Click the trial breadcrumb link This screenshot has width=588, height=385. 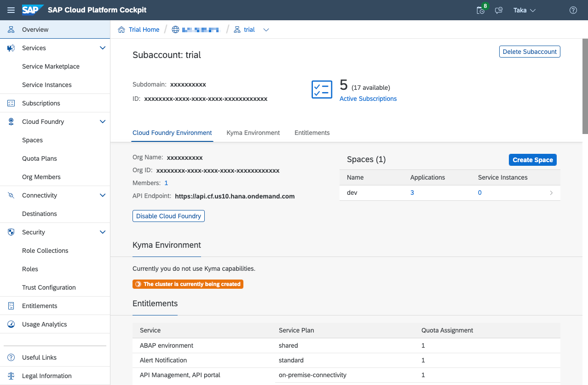point(249,29)
